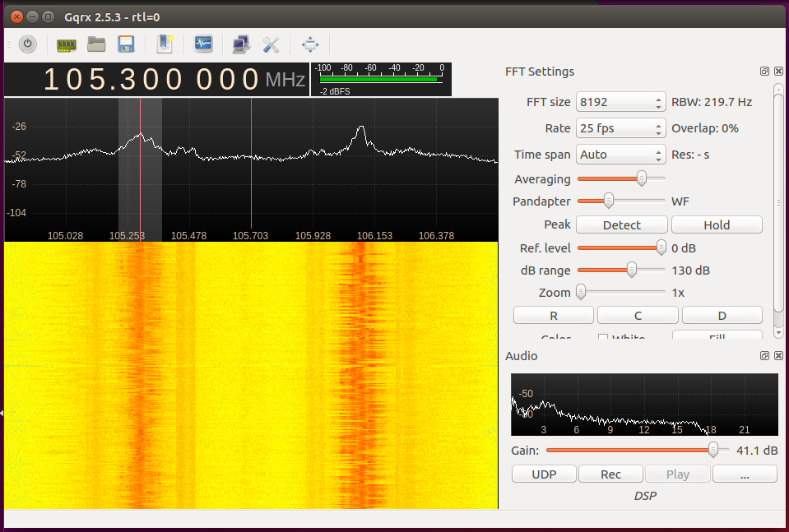Open the bookmarks icon
This screenshot has width=789, height=532.
click(165, 44)
